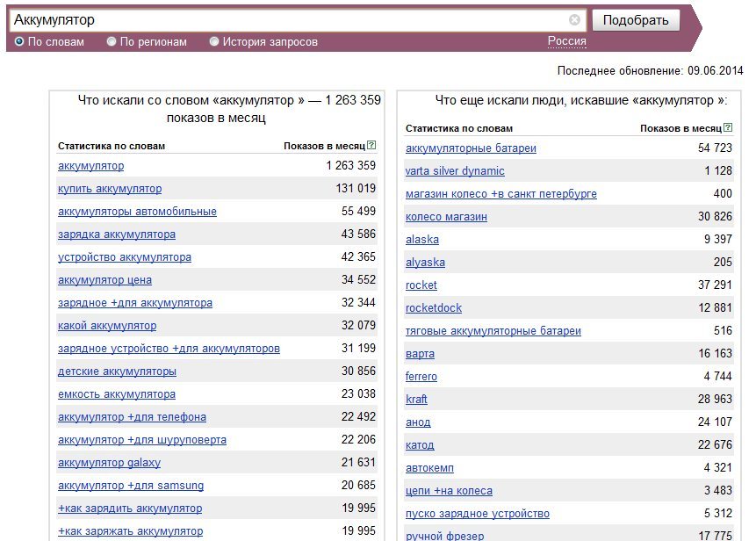Image resolution: width=756 pixels, height=541 pixels.
Task: Open the 'аккумулятор' keyword link
Action: pos(90,166)
